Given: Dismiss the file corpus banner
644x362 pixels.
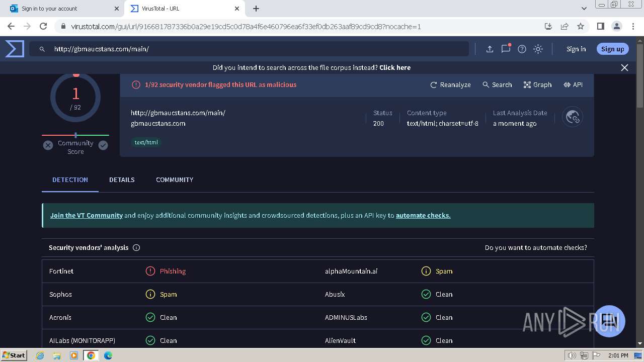Looking at the screenshot, I should 624,67.
